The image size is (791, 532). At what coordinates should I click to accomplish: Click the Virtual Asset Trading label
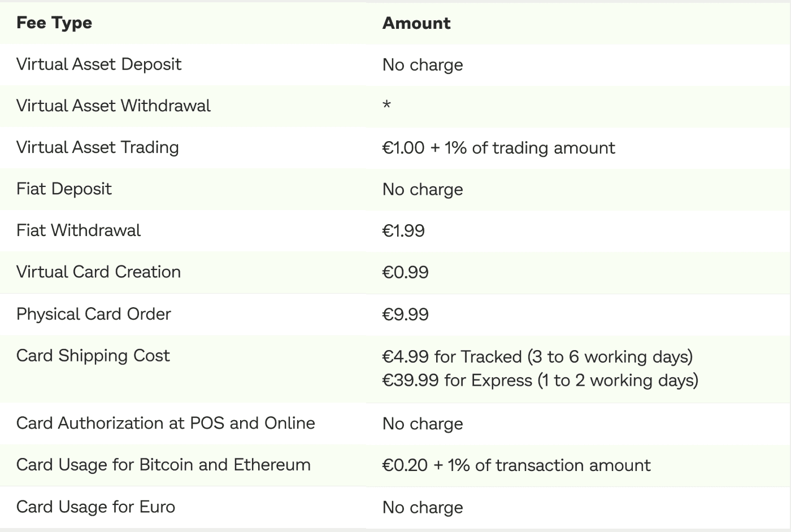(x=98, y=147)
